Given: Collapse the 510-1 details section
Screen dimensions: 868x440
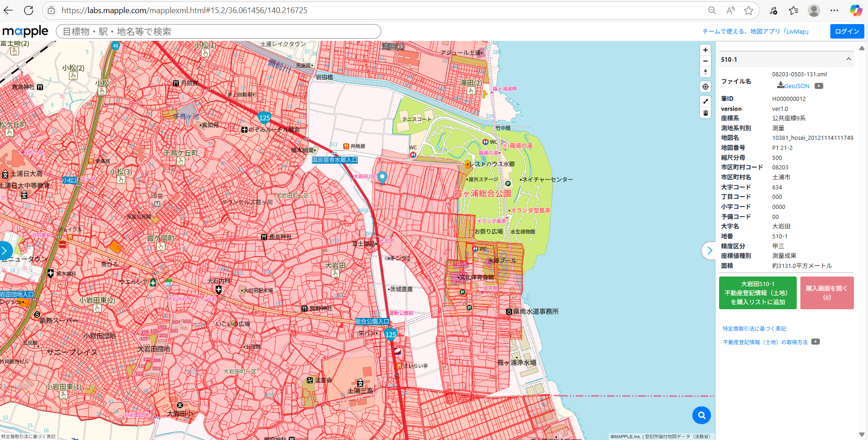Looking at the screenshot, I should click(x=848, y=59).
